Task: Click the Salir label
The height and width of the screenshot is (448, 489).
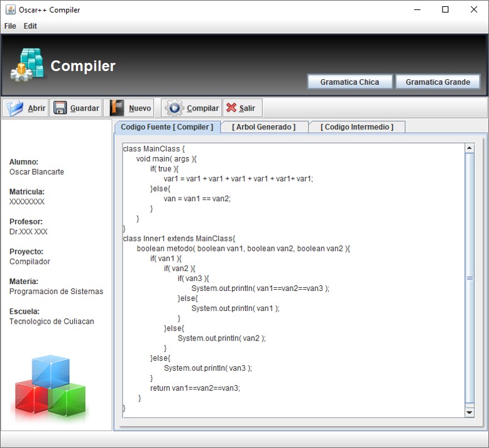Action: coord(247,108)
